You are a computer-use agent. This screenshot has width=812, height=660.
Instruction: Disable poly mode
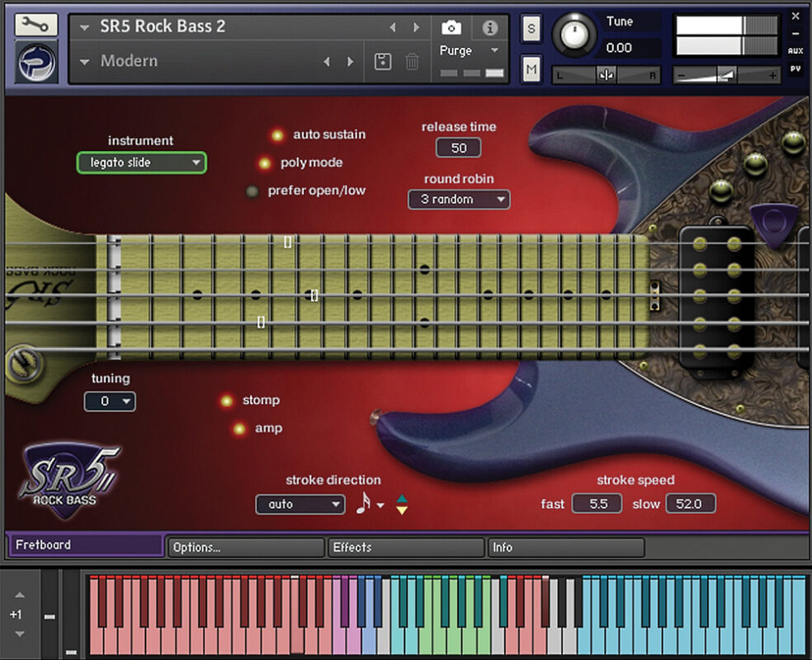pos(265,163)
